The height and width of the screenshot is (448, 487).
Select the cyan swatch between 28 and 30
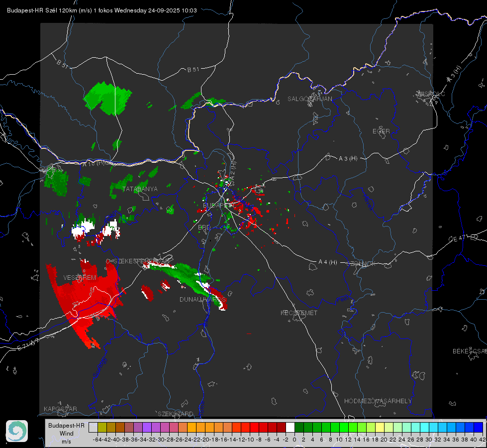click(424, 427)
